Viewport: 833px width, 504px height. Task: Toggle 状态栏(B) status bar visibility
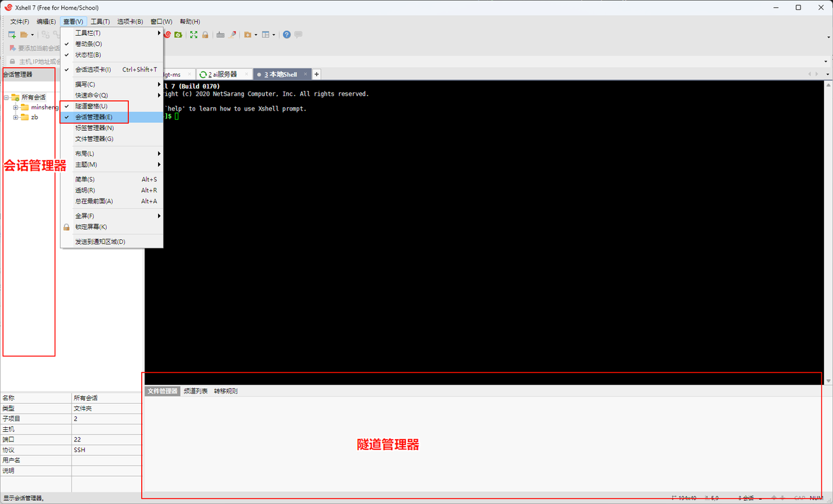[x=88, y=55]
